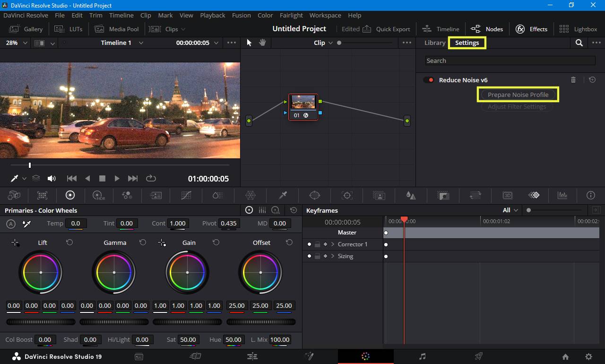Open the Qualifier eyedropper palette
Image resolution: width=605 pixels, height=364 pixels.
point(283,195)
